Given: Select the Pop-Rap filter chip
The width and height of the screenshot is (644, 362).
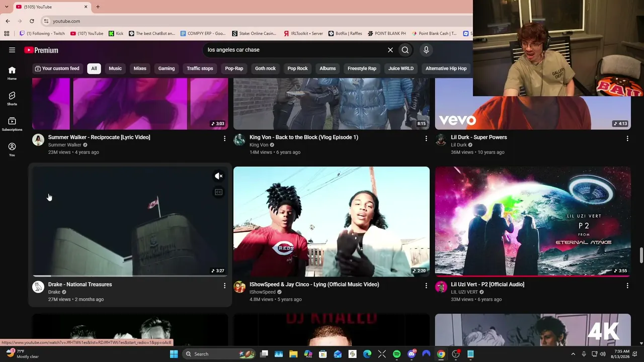Looking at the screenshot, I should click(x=234, y=68).
